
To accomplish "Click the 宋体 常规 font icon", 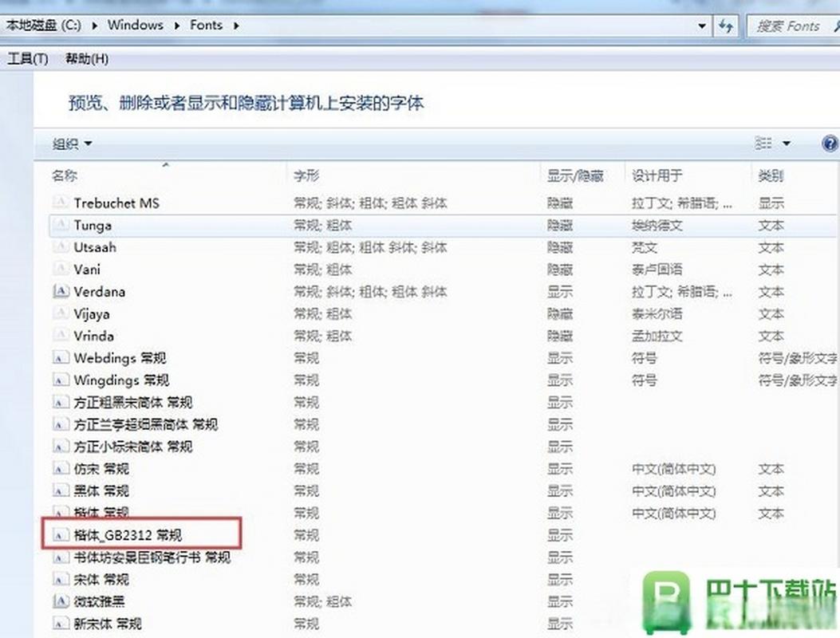I will pos(61,580).
